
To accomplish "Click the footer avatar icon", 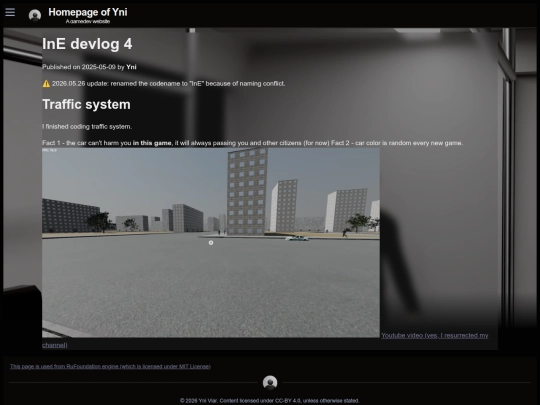I will click(x=270, y=383).
